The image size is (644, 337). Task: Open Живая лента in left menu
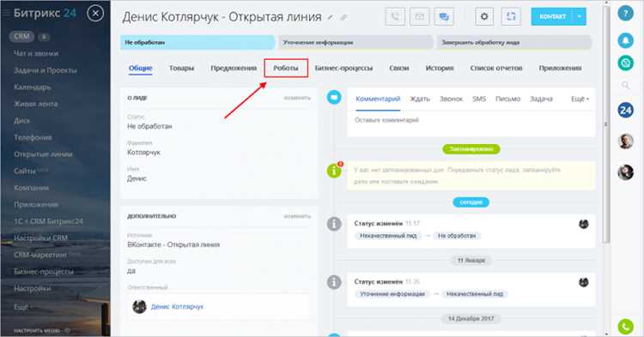(x=36, y=104)
